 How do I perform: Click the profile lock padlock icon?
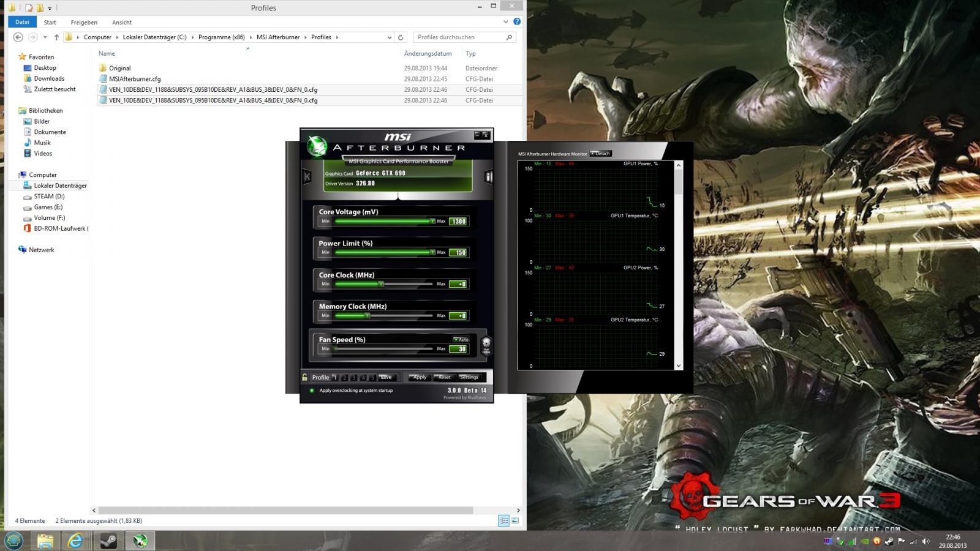[x=304, y=377]
